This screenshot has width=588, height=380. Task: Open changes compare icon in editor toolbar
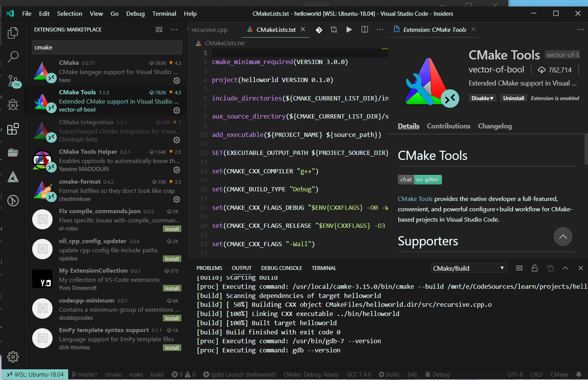click(334, 30)
